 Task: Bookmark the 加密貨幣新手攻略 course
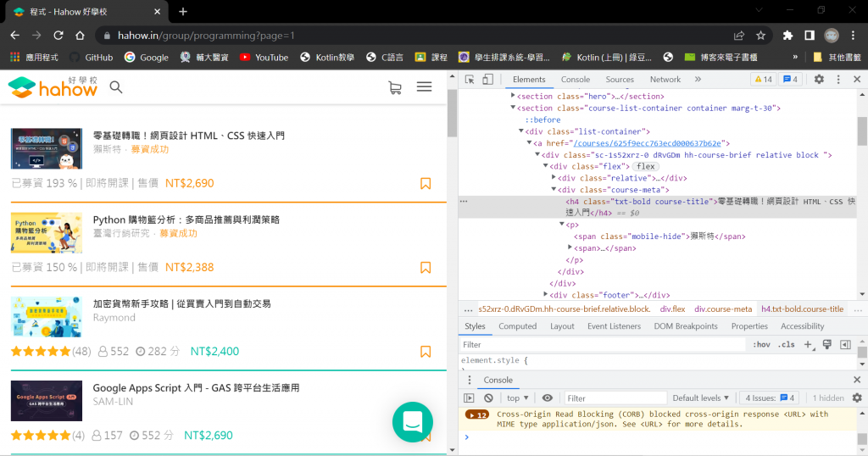pos(426,352)
